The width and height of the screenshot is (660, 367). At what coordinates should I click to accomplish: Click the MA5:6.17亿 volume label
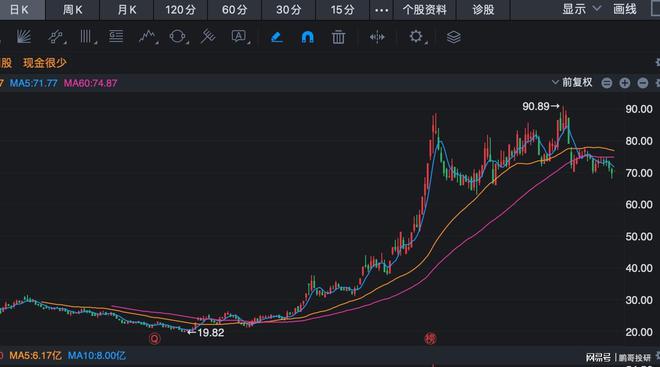tap(35, 356)
